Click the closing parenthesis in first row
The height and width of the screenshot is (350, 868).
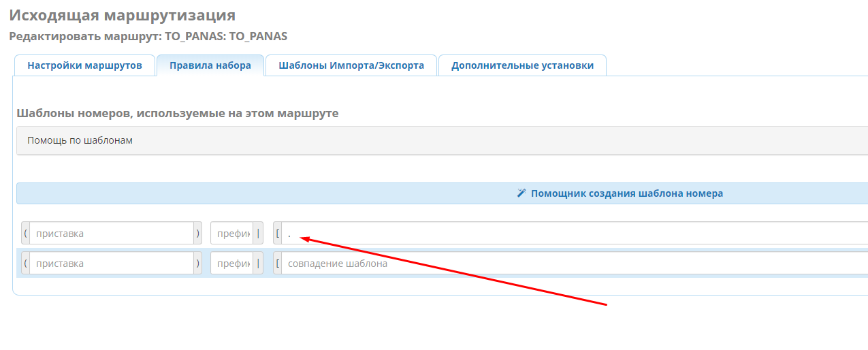[198, 234]
